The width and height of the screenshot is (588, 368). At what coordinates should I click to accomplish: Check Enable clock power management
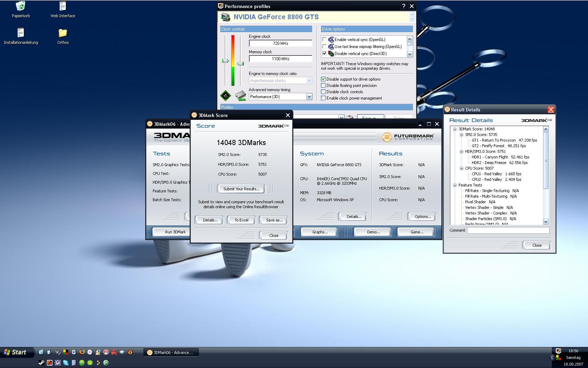[x=323, y=98]
